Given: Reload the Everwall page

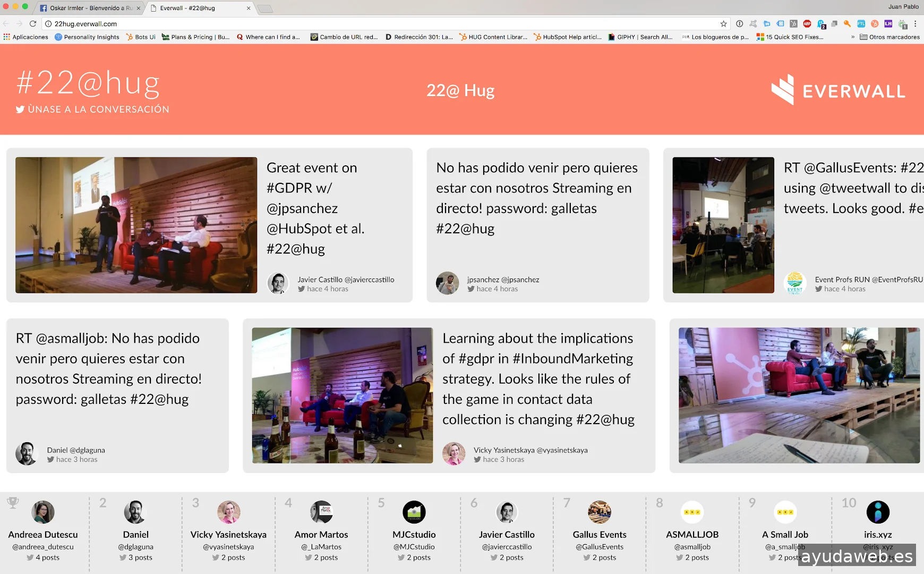Looking at the screenshot, I should [33, 23].
